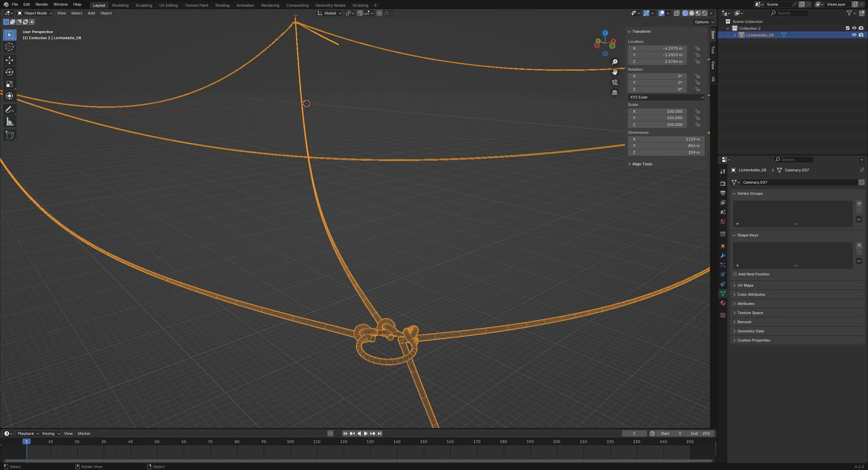Image resolution: width=868 pixels, height=470 pixels.
Task: Toggle camera view in viewport
Action: click(615, 82)
